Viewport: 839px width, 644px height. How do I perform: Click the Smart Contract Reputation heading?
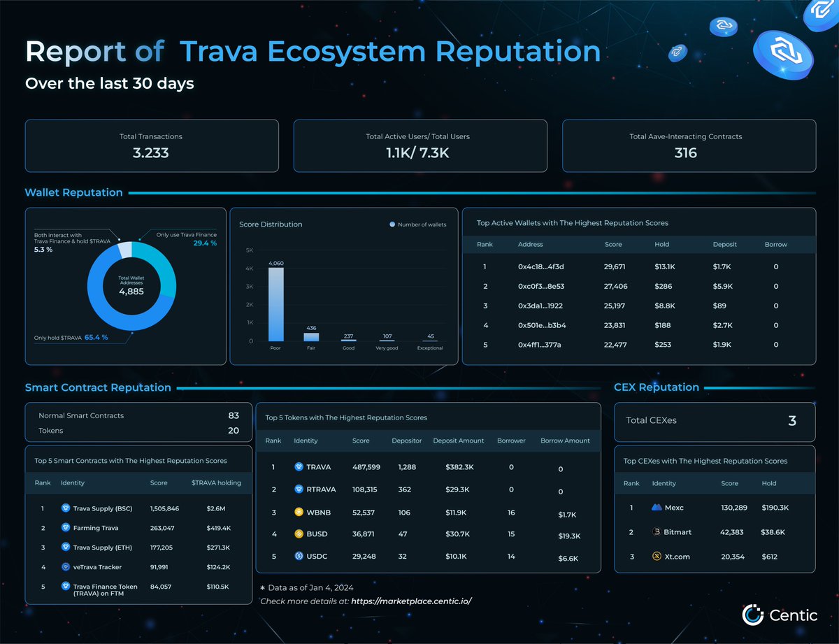click(x=98, y=387)
